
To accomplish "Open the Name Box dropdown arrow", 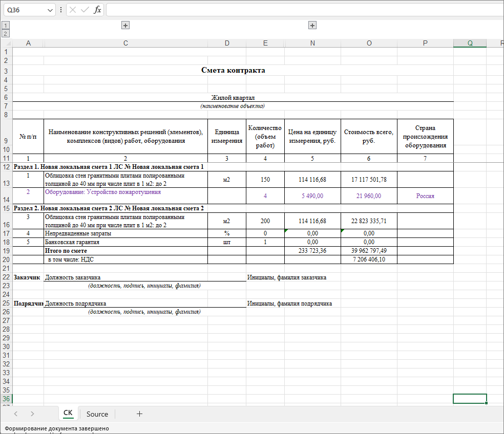I will click(x=50, y=10).
